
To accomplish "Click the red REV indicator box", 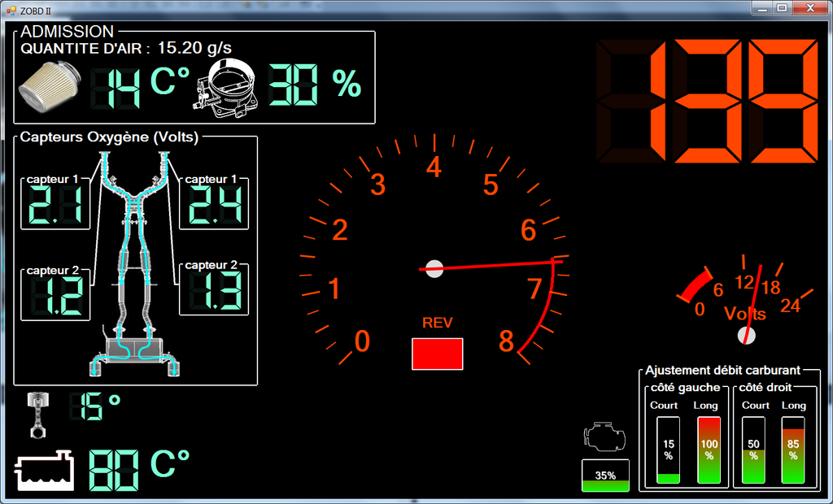I will [x=437, y=354].
